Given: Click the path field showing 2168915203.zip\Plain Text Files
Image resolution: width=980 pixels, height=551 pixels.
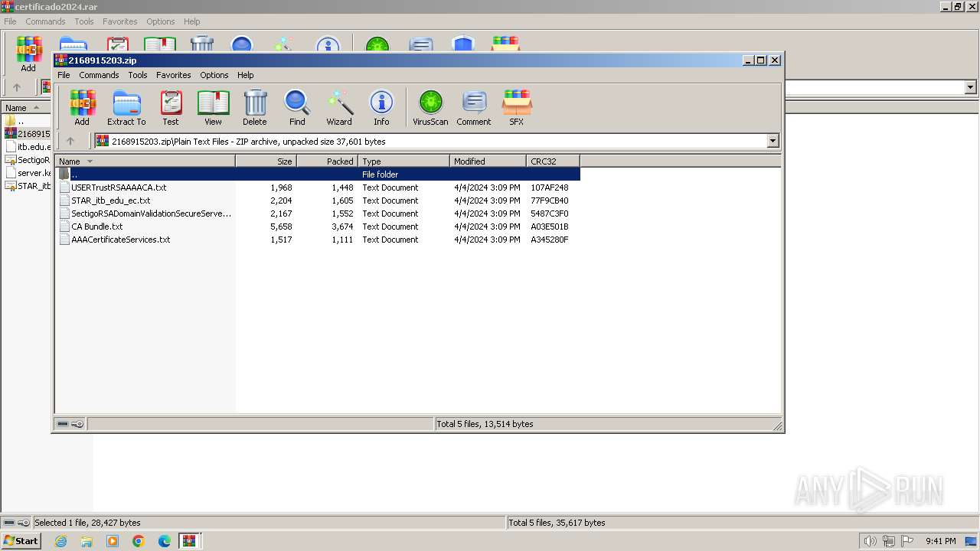Looking at the screenshot, I should click(x=430, y=141).
